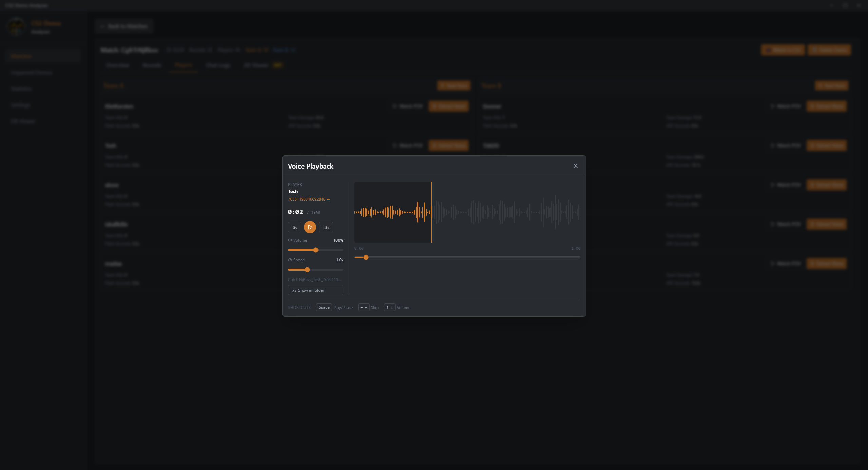Click far right end of Speed track

coord(342,270)
